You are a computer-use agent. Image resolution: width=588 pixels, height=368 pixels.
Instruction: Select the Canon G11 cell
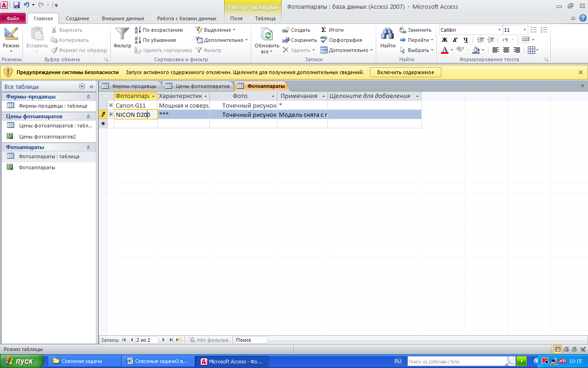(136, 105)
